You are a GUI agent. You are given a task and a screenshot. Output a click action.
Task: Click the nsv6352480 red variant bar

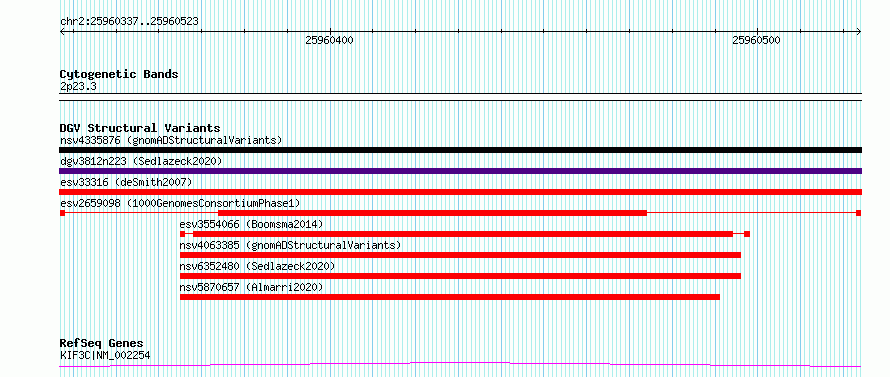tap(460, 276)
